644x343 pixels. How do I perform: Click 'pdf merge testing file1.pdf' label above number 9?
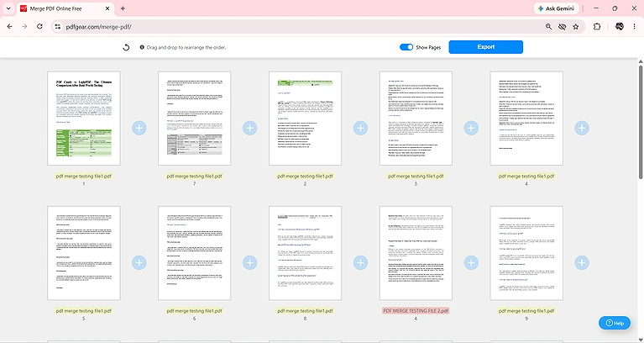526,311
